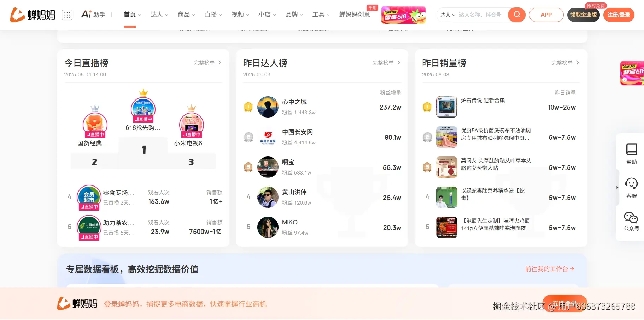Open MiKO influencer avatar

[268, 227]
